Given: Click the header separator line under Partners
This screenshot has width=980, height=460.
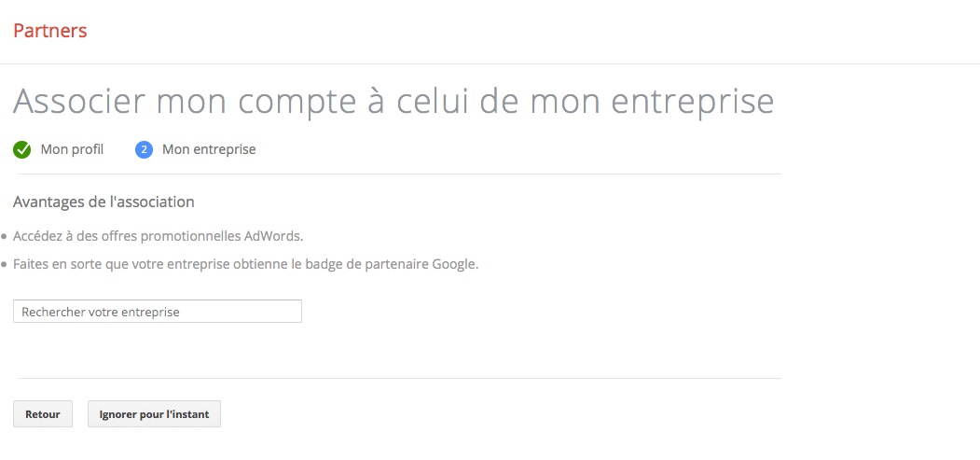Looking at the screenshot, I should (x=490, y=63).
